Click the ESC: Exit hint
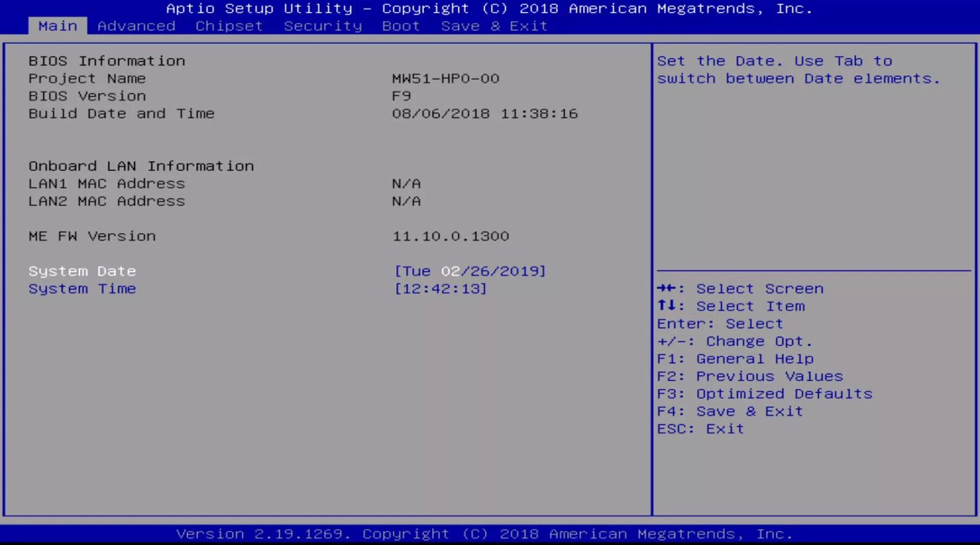 pyautogui.click(x=701, y=429)
